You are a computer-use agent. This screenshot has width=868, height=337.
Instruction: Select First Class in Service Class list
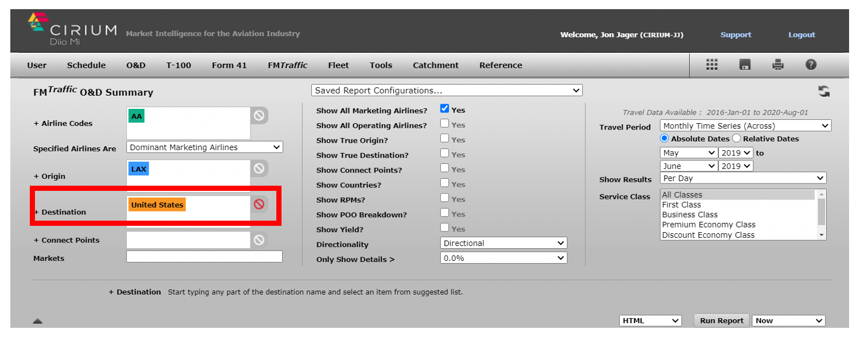click(737, 205)
